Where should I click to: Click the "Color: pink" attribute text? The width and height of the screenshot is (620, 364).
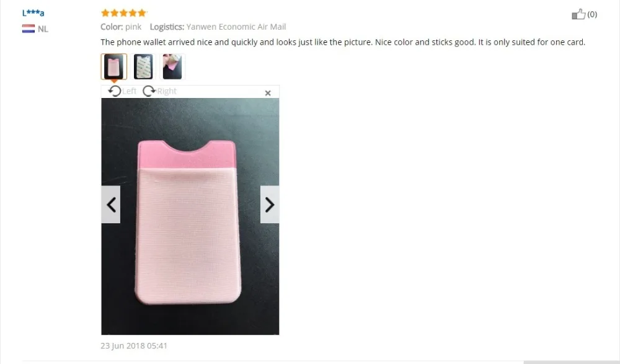121,27
